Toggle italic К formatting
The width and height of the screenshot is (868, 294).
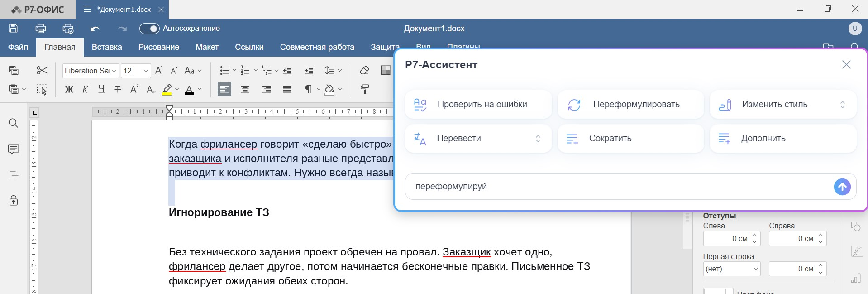[x=85, y=89]
